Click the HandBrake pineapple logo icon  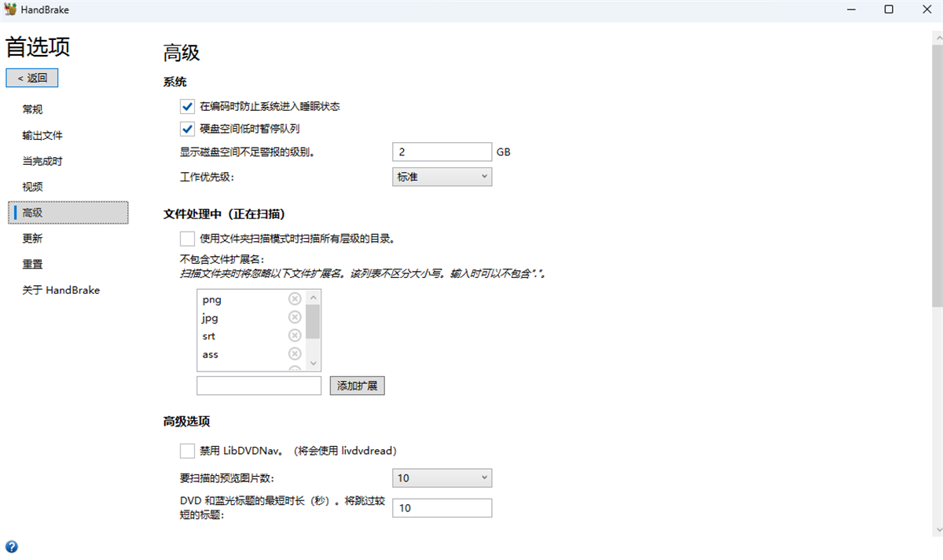[11, 9]
